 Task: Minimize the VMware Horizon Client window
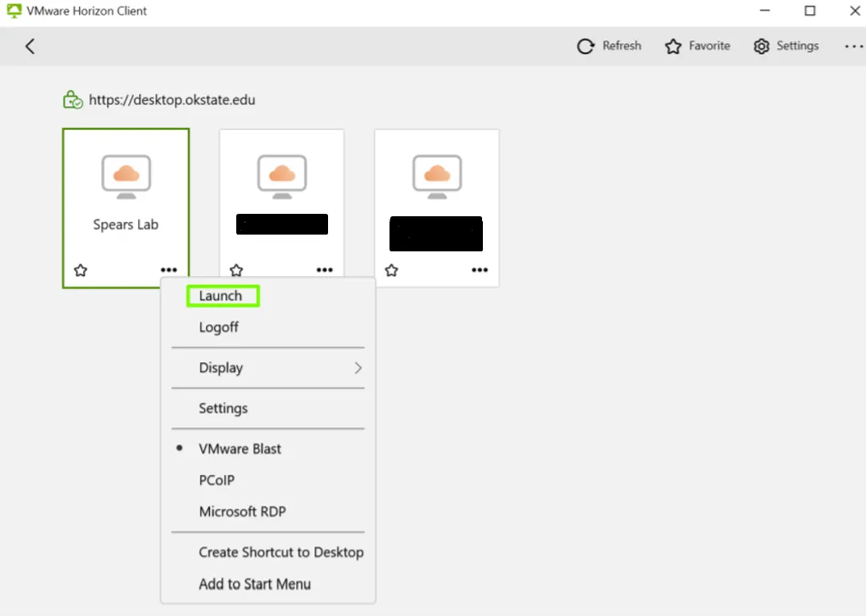(765, 10)
